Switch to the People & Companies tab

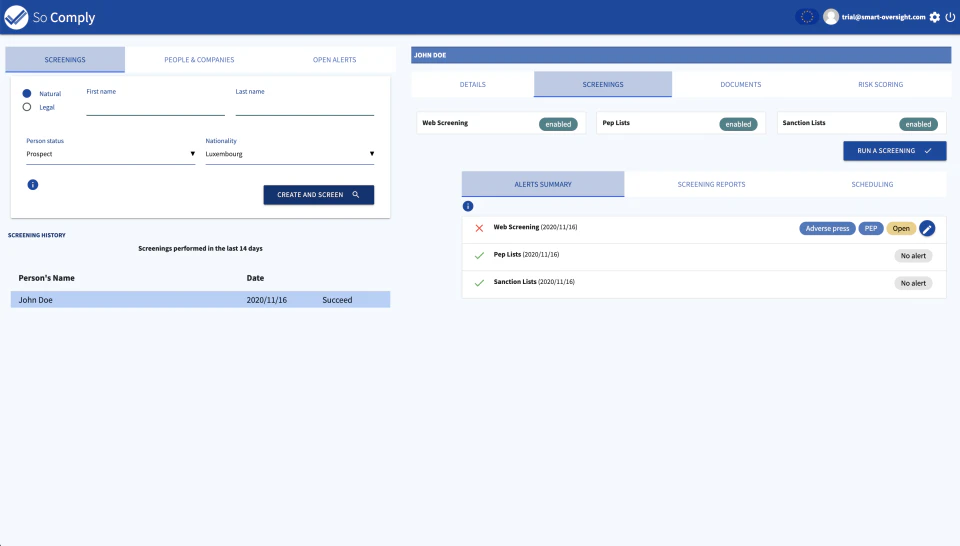click(199, 60)
